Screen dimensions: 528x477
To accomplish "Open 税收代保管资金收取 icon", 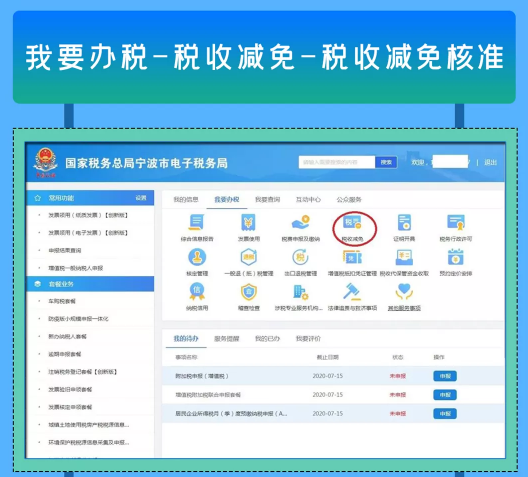I will [404, 257].
